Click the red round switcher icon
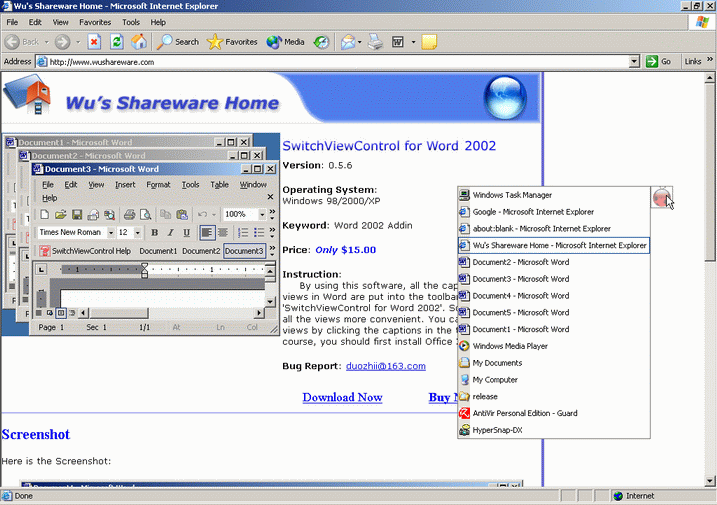This screenshot has height=505, width=717. tap(662, 197)
